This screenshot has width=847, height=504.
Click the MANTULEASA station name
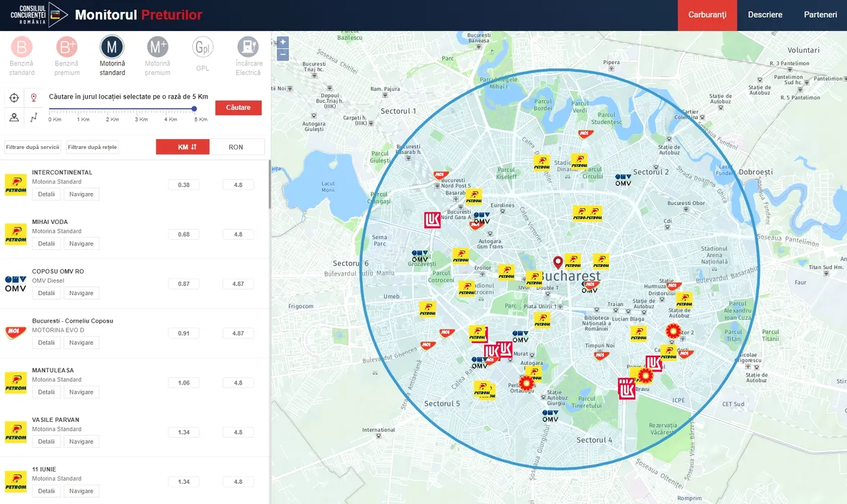(53, 371)
